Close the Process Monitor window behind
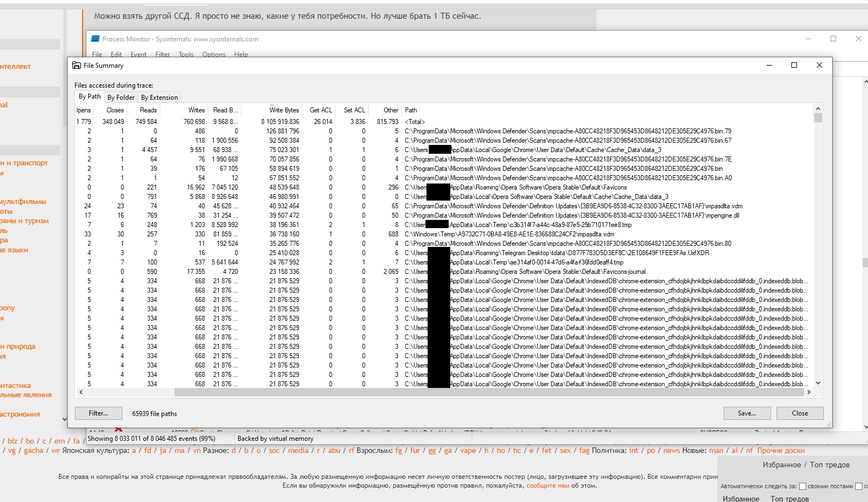 [x=858, y=39]
